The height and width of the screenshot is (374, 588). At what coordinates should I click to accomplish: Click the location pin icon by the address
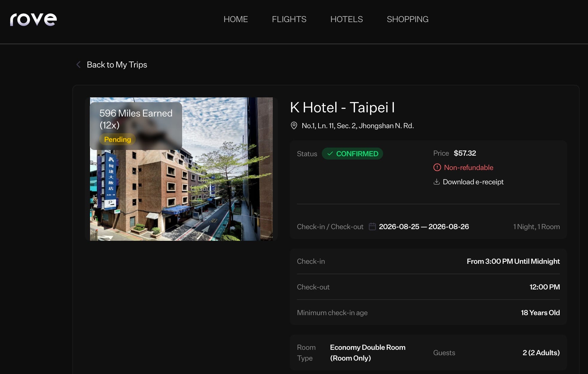[294, 125]
